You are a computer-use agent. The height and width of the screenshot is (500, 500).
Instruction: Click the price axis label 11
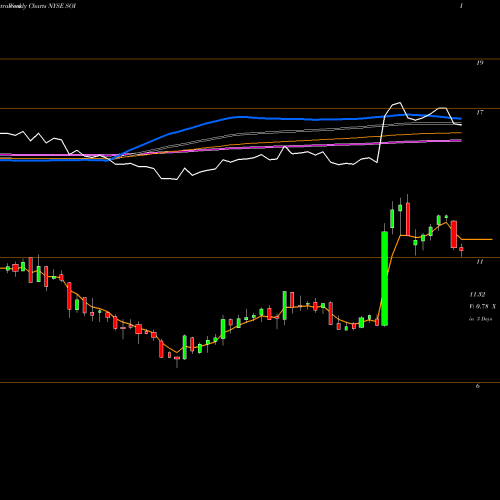(x=479, y=262)
